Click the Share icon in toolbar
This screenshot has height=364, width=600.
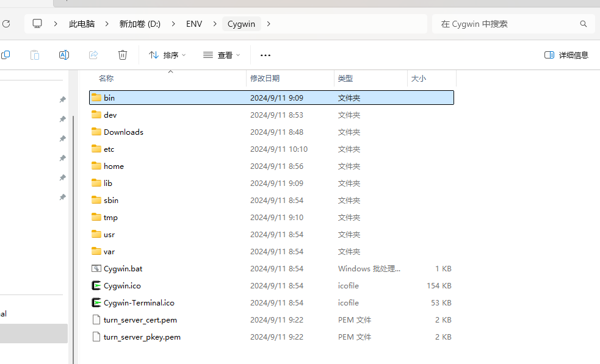click(93, 55)
